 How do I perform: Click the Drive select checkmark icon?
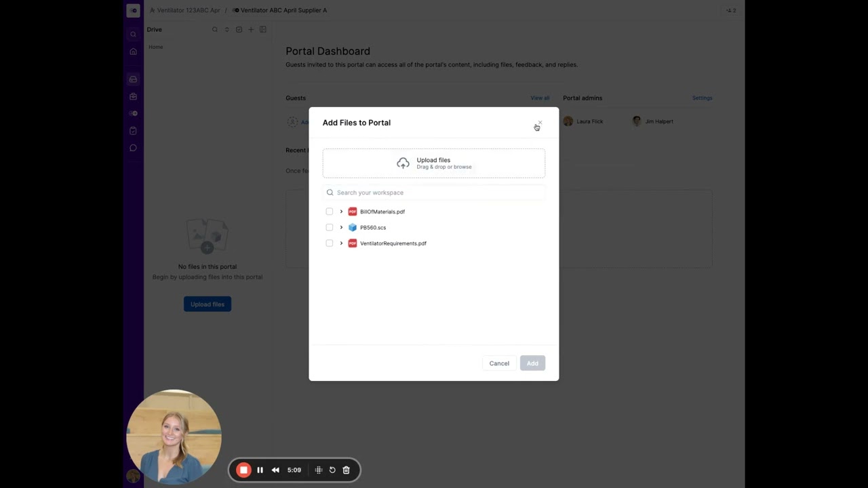[x=239, y=29]
